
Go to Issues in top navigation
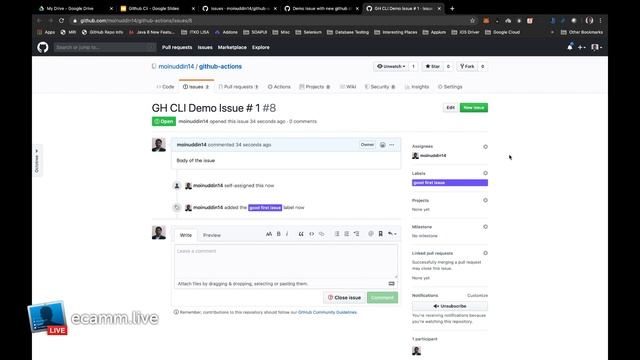(x=205, y=47)
